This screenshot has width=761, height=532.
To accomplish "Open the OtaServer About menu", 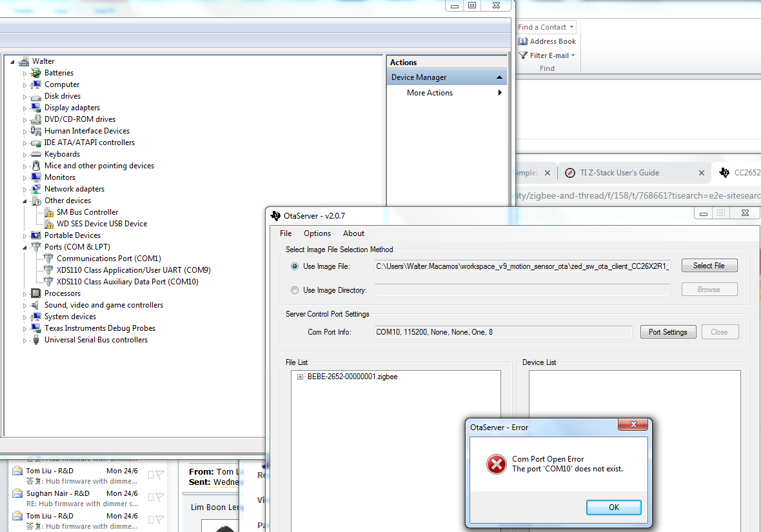I will pos(354,233).
